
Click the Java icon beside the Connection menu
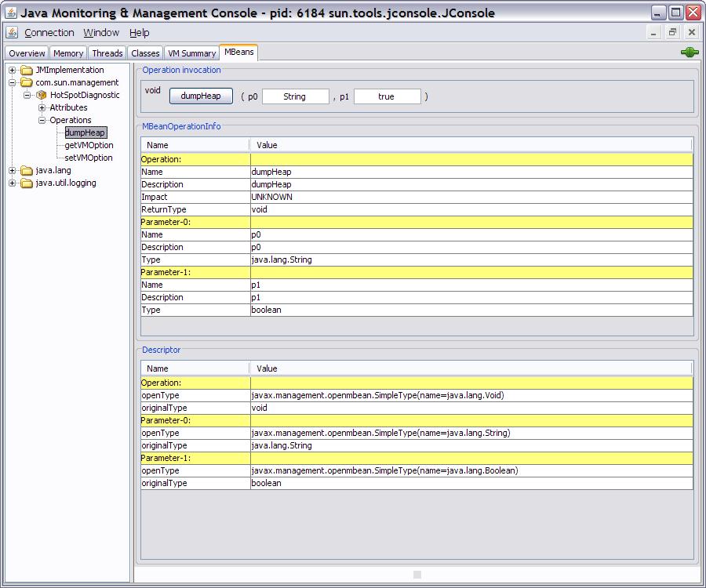[12, 32]
